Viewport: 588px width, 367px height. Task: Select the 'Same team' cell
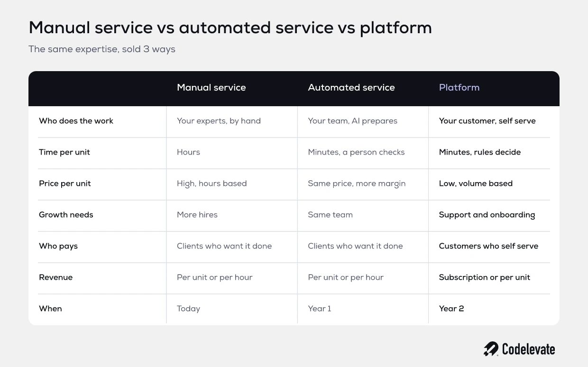tap(331, 215)
